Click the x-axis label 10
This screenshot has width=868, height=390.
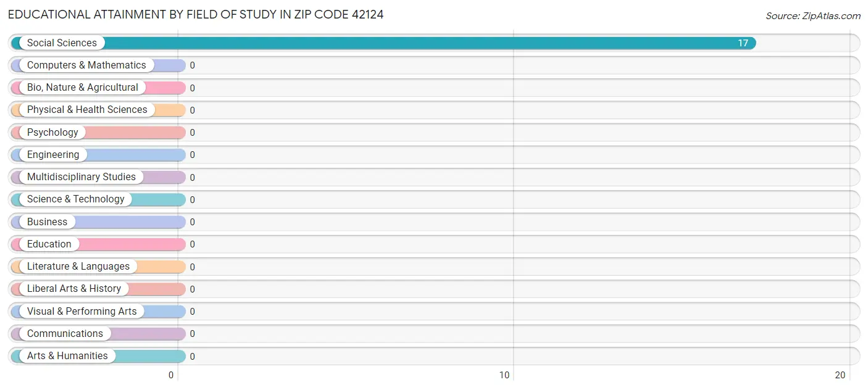(504, 375)
